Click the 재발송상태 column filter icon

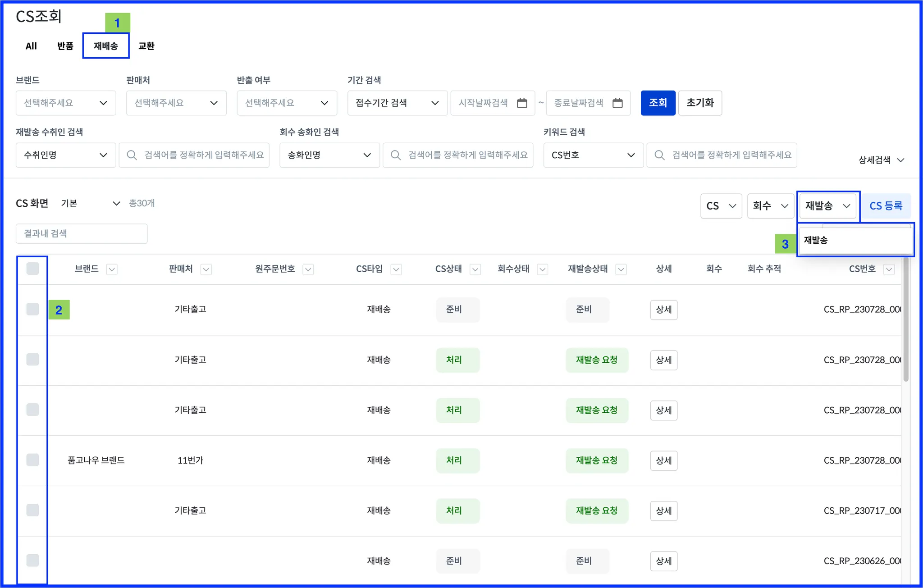pyautogui.click(x=621, y=269)
